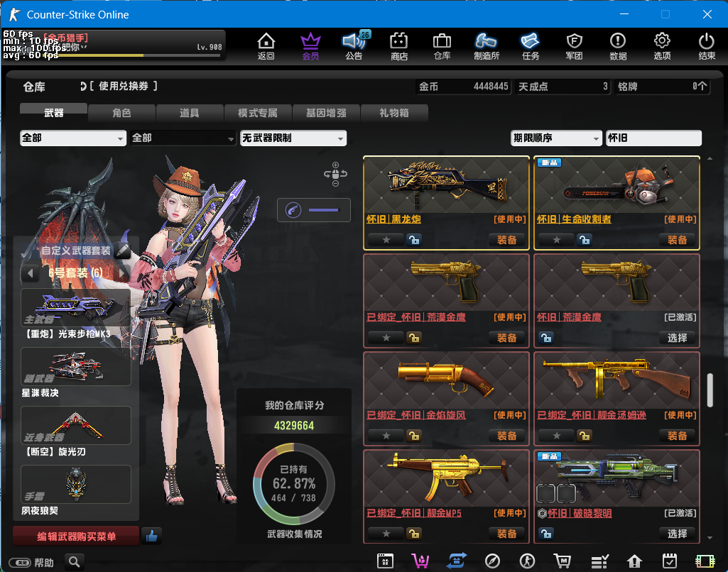This screenshot has height=572, width=728.
Task: Open the gift window icon in bottom bar
Action: click(x=385, y=561)
